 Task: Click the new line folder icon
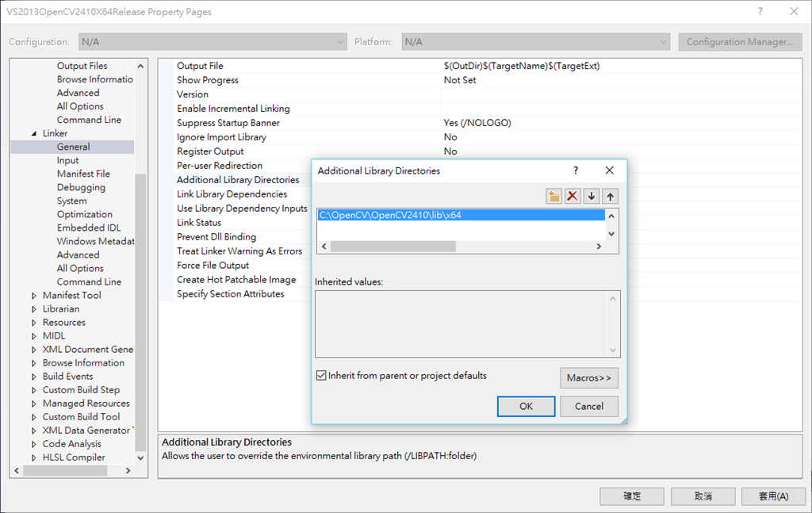(x=553, y=196)
